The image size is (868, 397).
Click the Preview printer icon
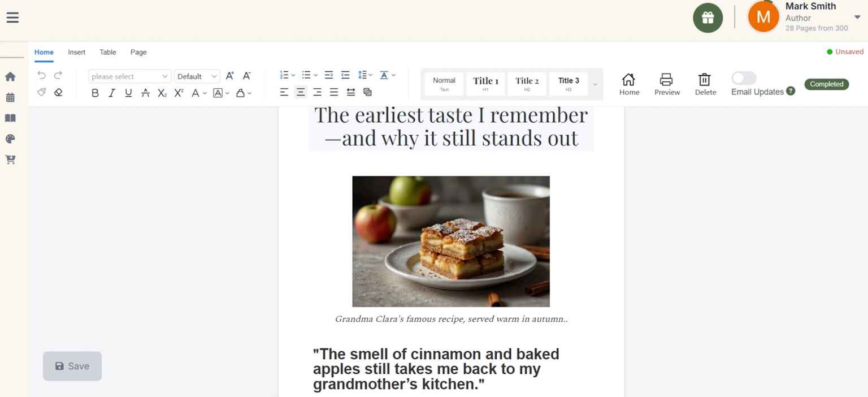tap(667, 84)
